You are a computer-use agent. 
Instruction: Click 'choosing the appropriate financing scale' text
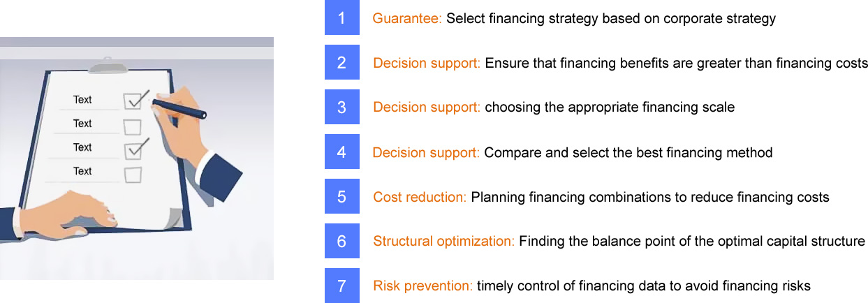pos(610,108)
